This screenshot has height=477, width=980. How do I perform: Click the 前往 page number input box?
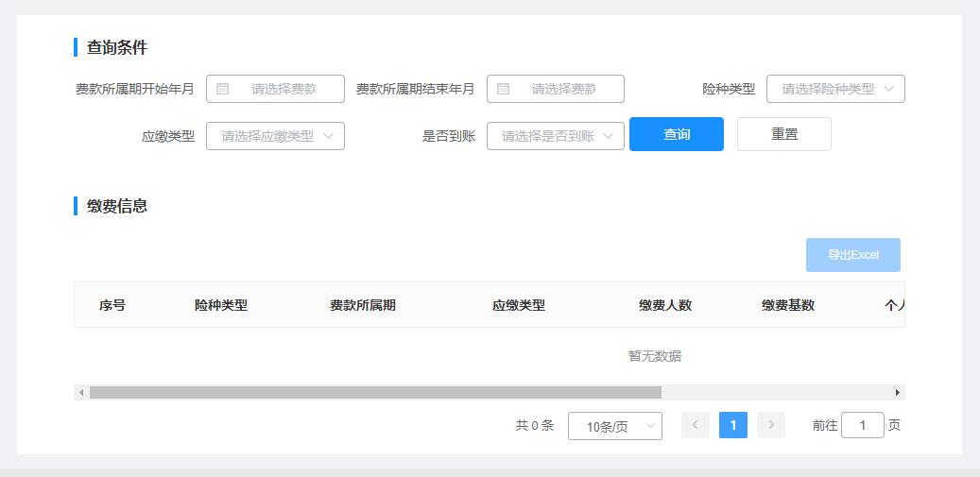click(863, 425)
